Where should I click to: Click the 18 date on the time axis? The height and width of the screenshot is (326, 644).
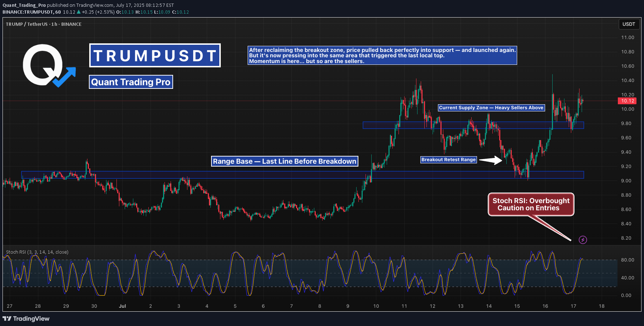(x=601, y=306)
